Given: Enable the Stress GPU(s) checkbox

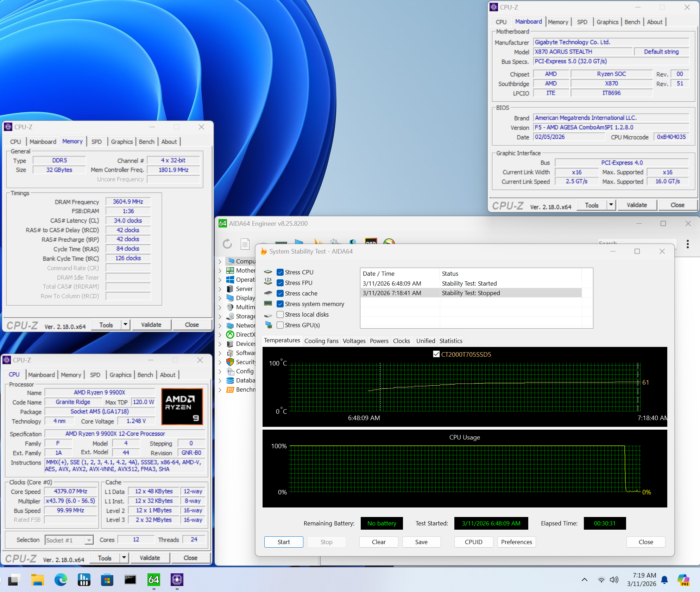Looking at the screenshot, I should (x=280, y=325).
